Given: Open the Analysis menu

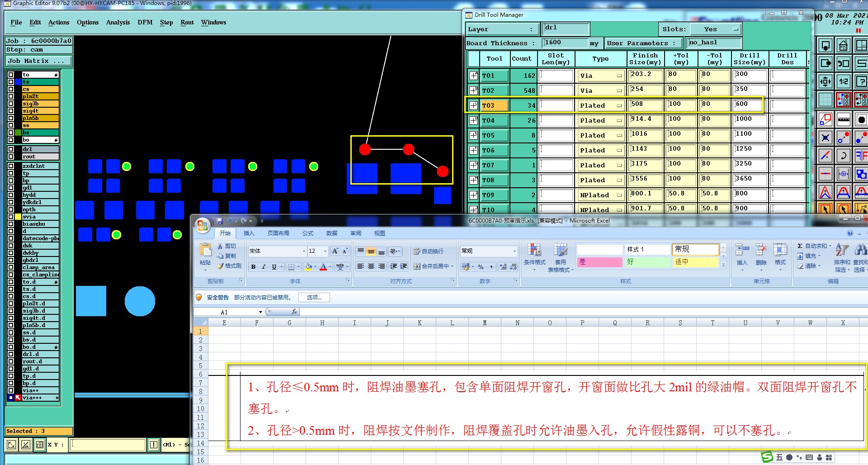Looking at the screenshot, I should (x=118, y=22).
